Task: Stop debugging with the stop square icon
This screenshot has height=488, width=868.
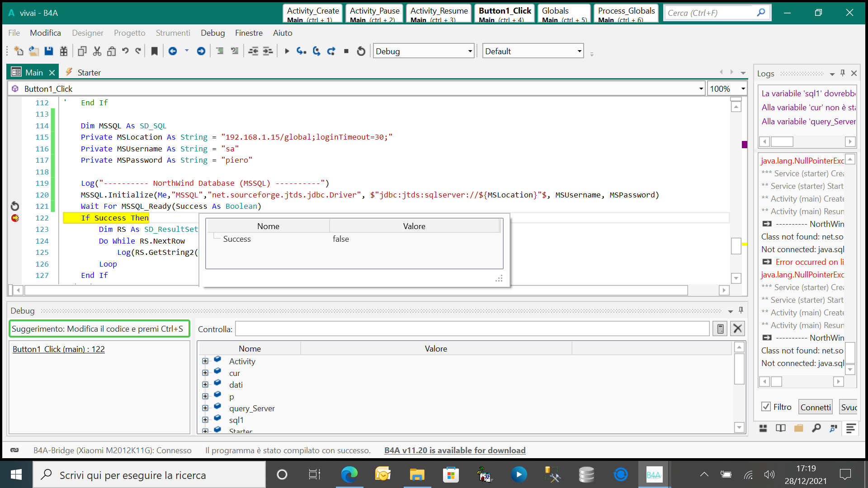Action: pyautogui.click(x=346, y=51)
